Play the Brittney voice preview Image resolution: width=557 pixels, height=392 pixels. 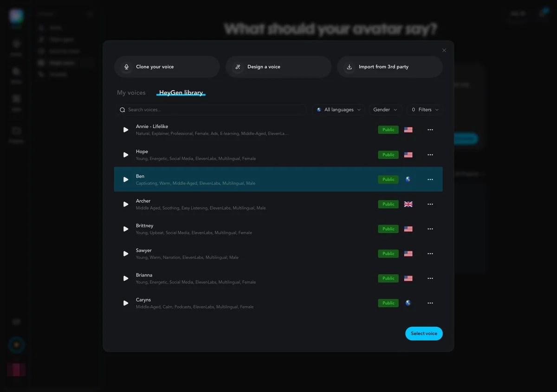point(126,229)
